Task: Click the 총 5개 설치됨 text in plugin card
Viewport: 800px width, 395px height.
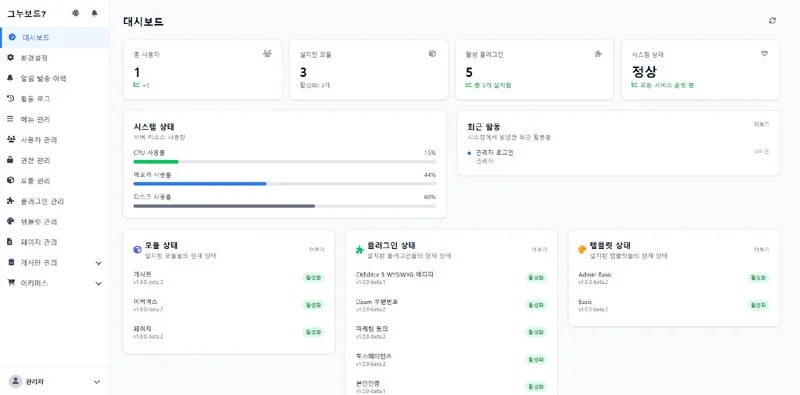Action: click(492, 85)
